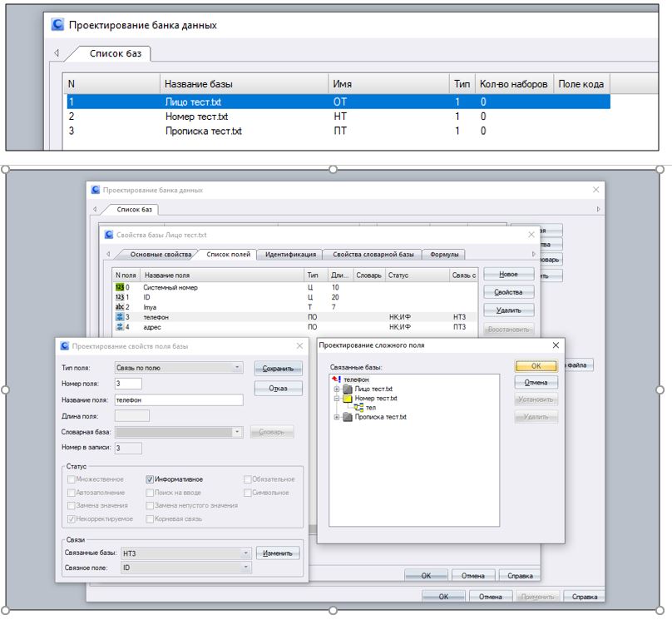Click the Название поля input containing телефон
The width and height of the screenshot is (672, 620).
tap(179, 399)
